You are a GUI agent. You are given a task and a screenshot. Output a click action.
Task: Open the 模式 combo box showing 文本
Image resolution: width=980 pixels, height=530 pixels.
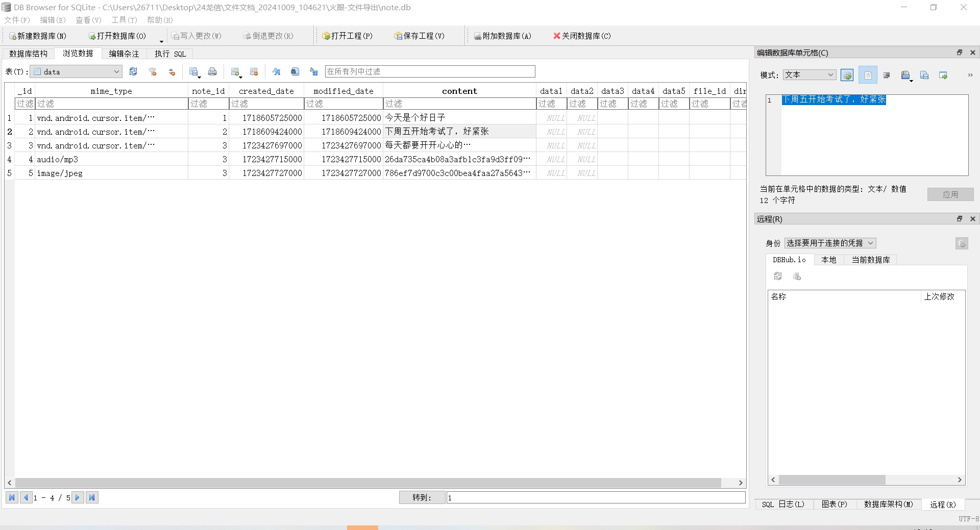[x=810, y=75]
